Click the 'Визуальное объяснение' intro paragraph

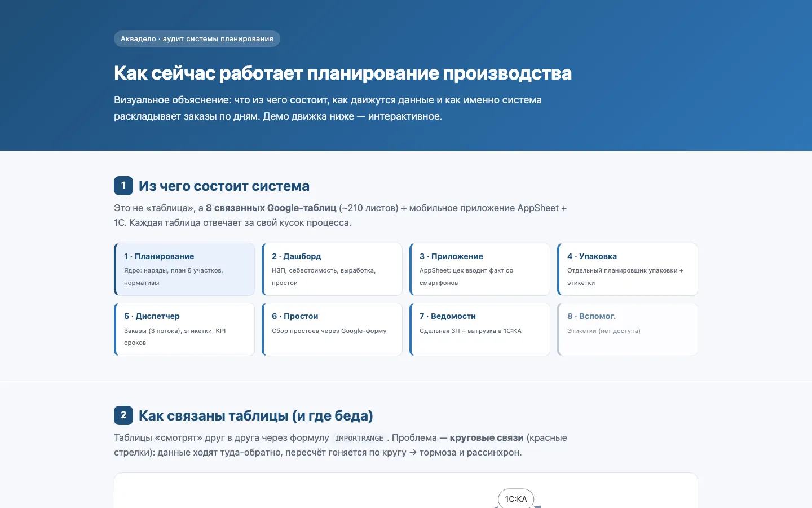[x=328, y=108]
